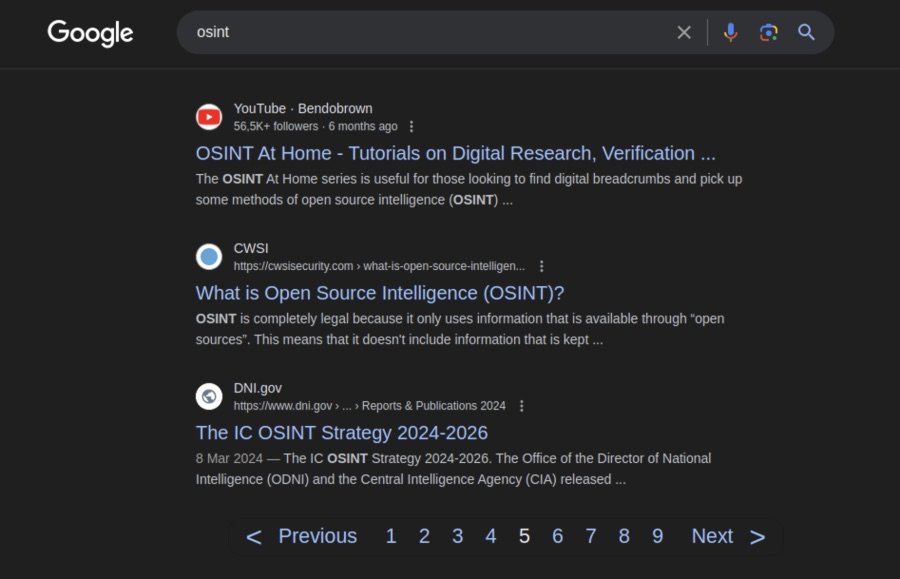Click the YouTube · Bendobrown source name
Viewport: 900px width, 579px height.
(x=303, y=108)
